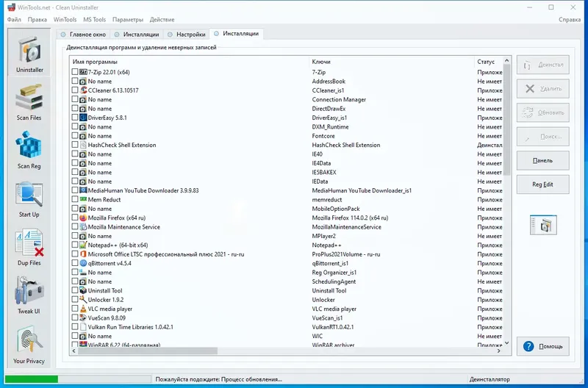The height and width of the screenshot is (388, 588).
Task: Click the qBittorrent program icon
Action: (83, 263)
